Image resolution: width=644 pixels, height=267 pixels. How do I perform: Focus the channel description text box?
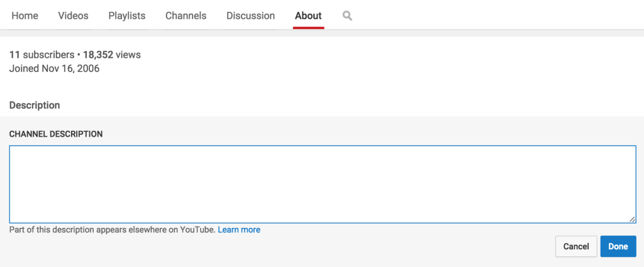323,185
